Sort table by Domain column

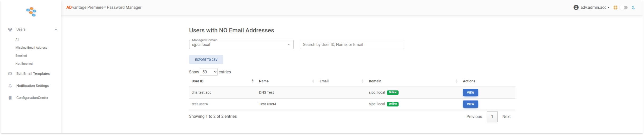(413, 81)
